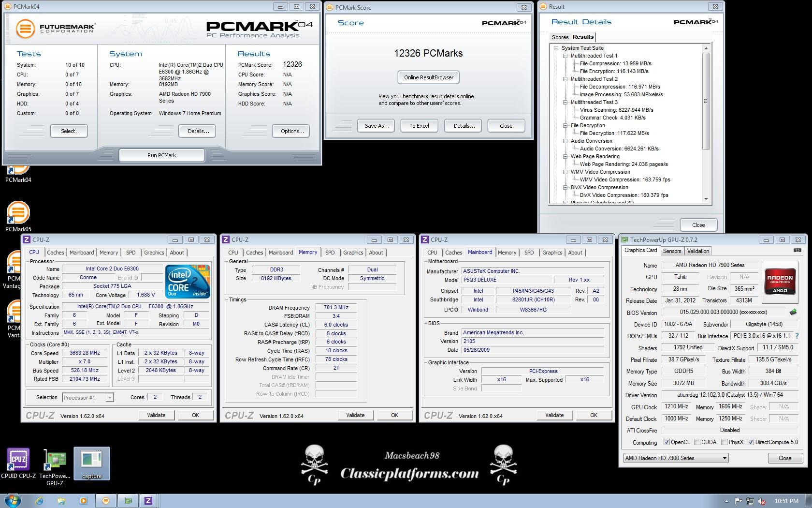The width and height of the screenshot is (812, 508).
Task: Click the Core Speed 3683.28 MHz field
Action: point(85,353)
